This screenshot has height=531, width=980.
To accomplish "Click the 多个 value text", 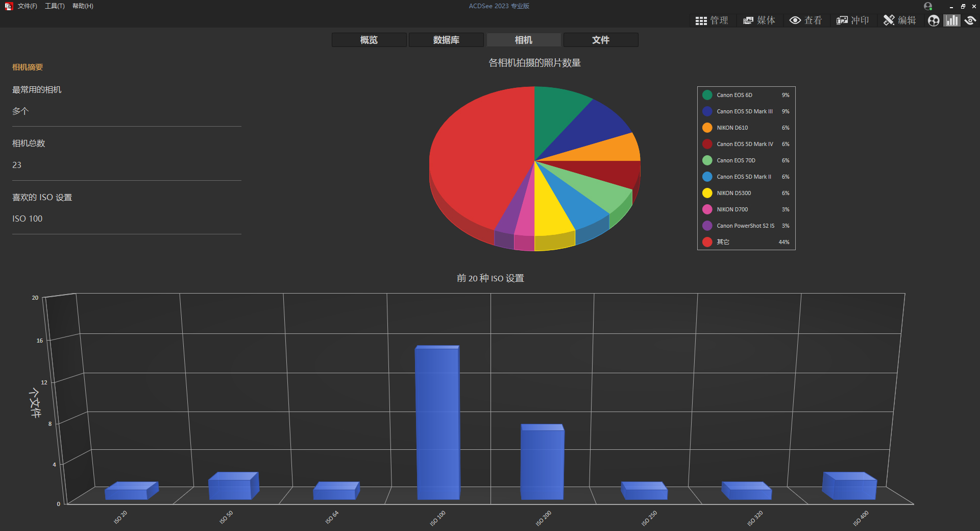I will (20, 111).
